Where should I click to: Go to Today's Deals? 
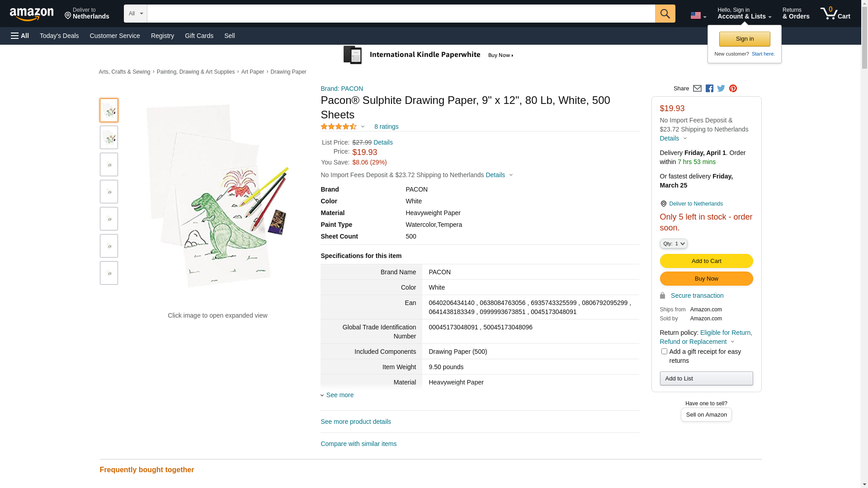(x=59, y=36)
